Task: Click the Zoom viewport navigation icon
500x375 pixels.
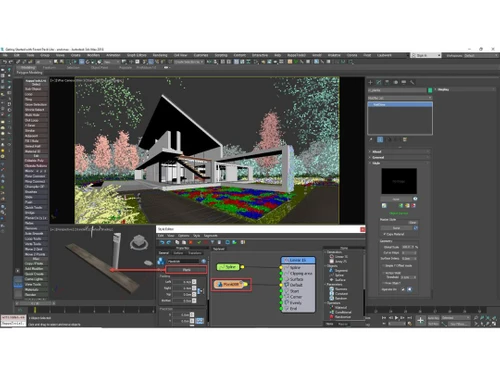Action: (476, 318)
